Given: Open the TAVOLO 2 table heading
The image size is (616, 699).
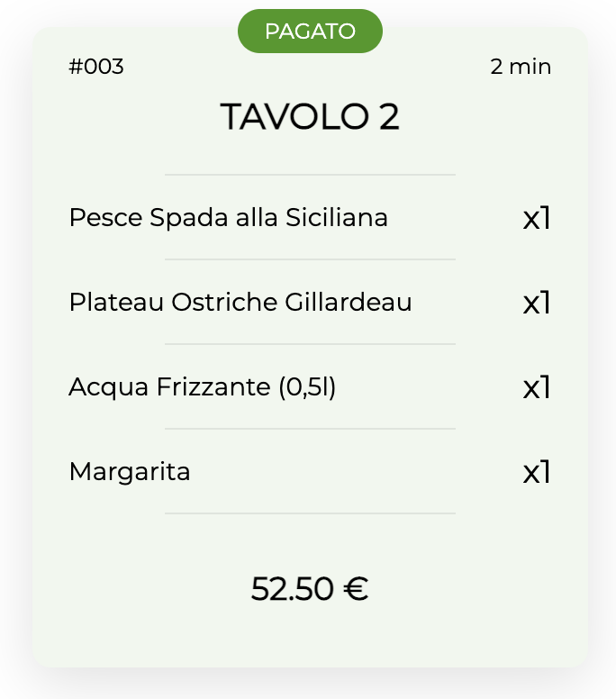Looking at the screenshot, I should tap(310, 116).
